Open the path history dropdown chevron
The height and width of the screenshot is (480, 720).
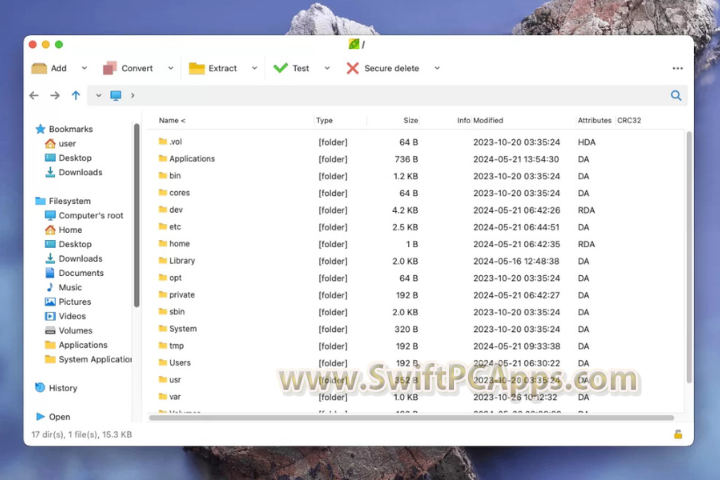pyautogui.click(x=98, y=96)
